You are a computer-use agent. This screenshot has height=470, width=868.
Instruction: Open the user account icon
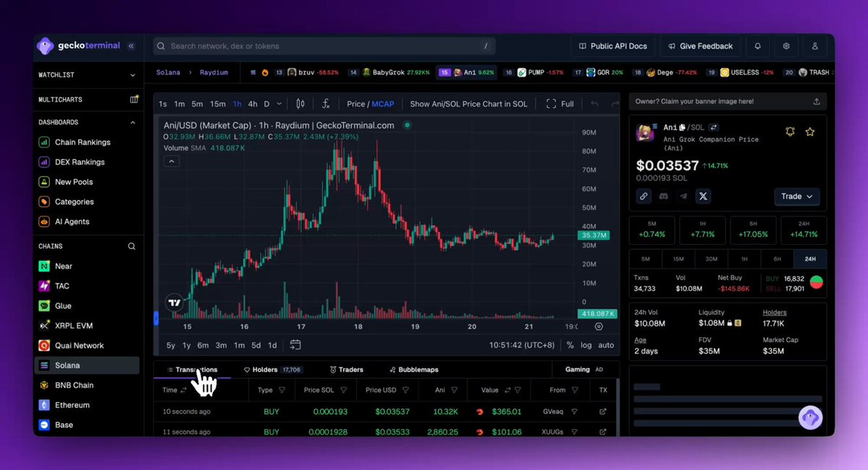click(x=815, y=46)
